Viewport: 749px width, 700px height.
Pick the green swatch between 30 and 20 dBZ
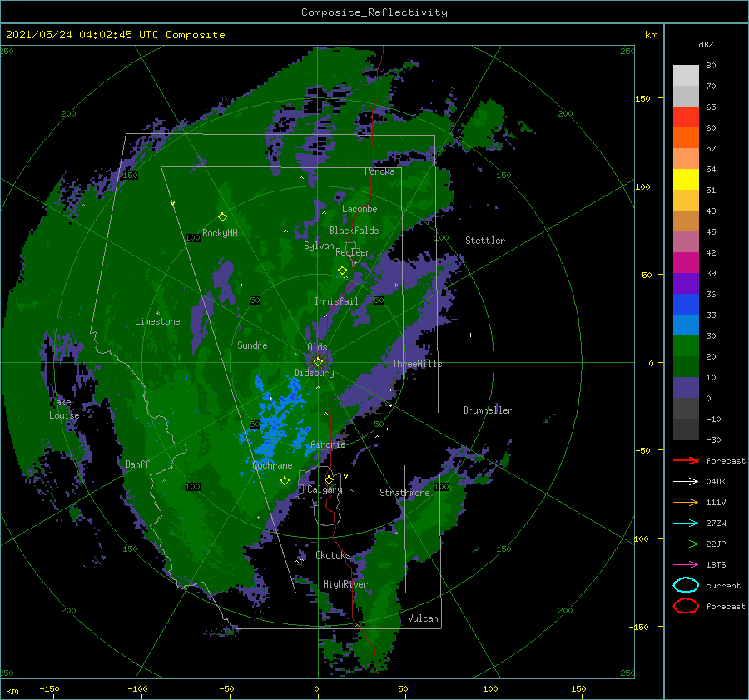click(x=686, y=345)
